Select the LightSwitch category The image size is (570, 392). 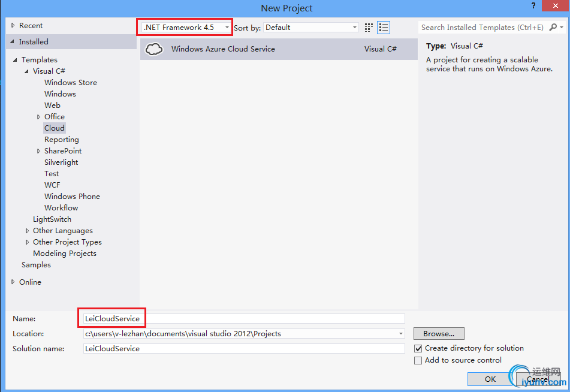click(52, 219)
